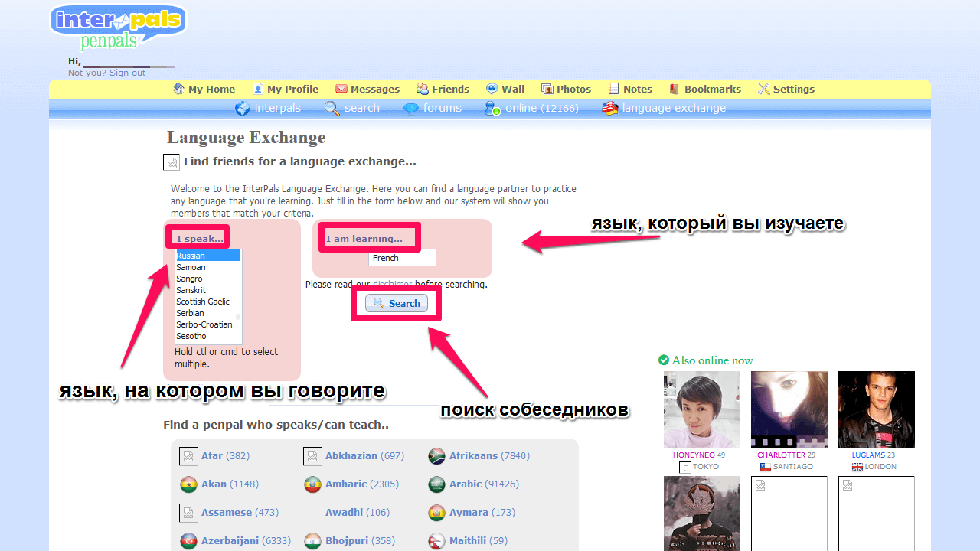Click the Arabic flag icon
The width and height of the screenshot is (980, 551).
[437, 484]
